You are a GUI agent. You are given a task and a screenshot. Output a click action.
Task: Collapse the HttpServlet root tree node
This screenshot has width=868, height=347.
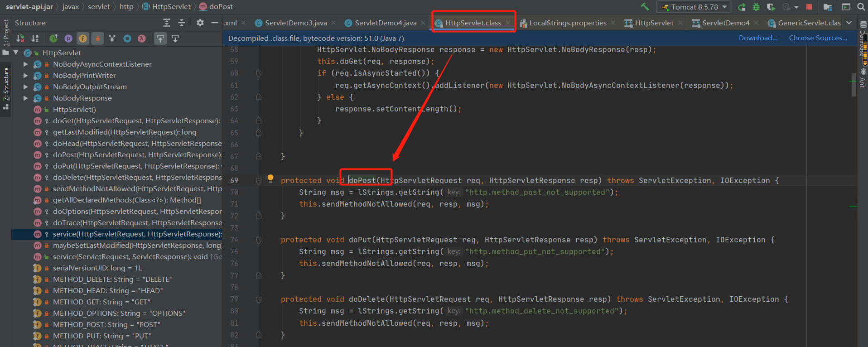16,53
